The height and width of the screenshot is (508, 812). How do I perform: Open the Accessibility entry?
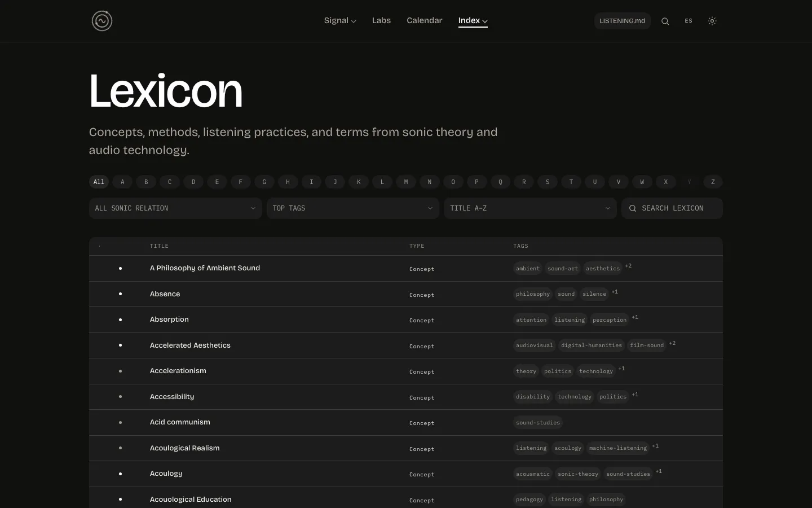pos(172,397)
